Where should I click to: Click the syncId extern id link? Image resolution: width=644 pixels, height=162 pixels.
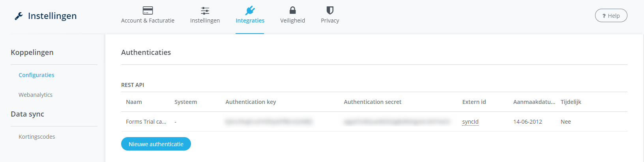pos(470,122)
